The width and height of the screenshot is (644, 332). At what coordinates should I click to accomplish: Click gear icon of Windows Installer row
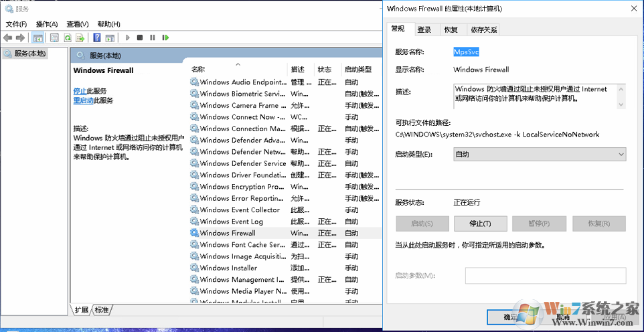194,268
